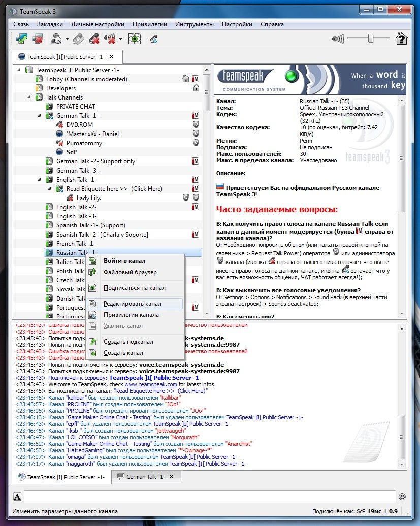The height and width of the screenshot is (526, 420).
Task: Switch to the German Talk -1- chat tab
Action: click(147, 477)
